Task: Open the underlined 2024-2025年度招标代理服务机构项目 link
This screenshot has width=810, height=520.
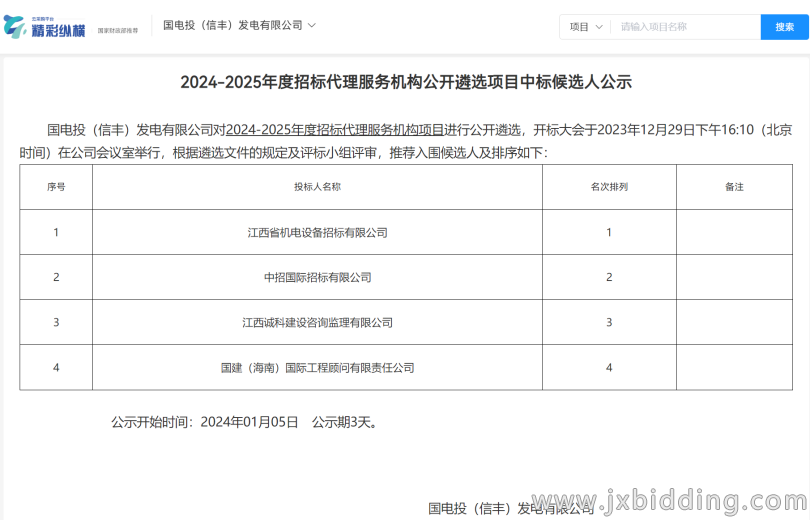Action: [335, 129]
